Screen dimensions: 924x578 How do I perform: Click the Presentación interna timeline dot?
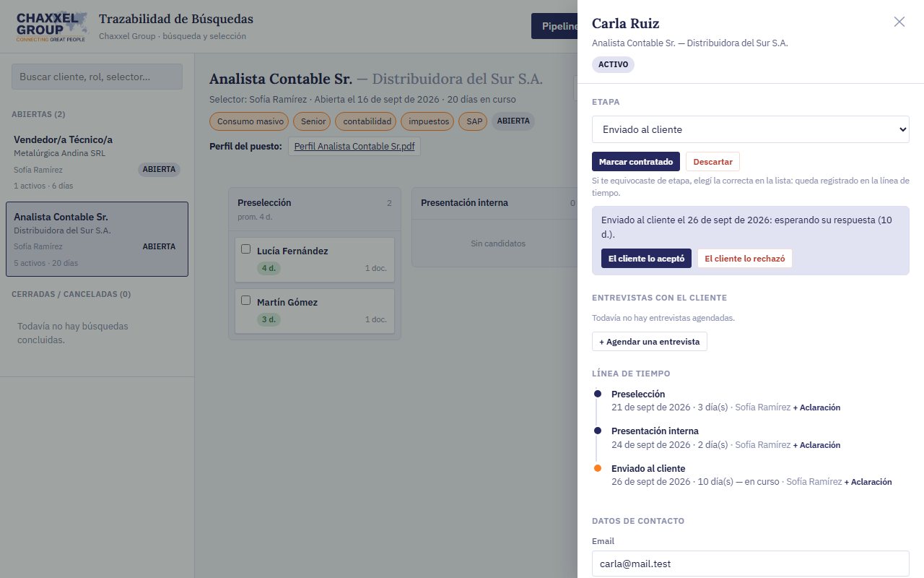597,431
